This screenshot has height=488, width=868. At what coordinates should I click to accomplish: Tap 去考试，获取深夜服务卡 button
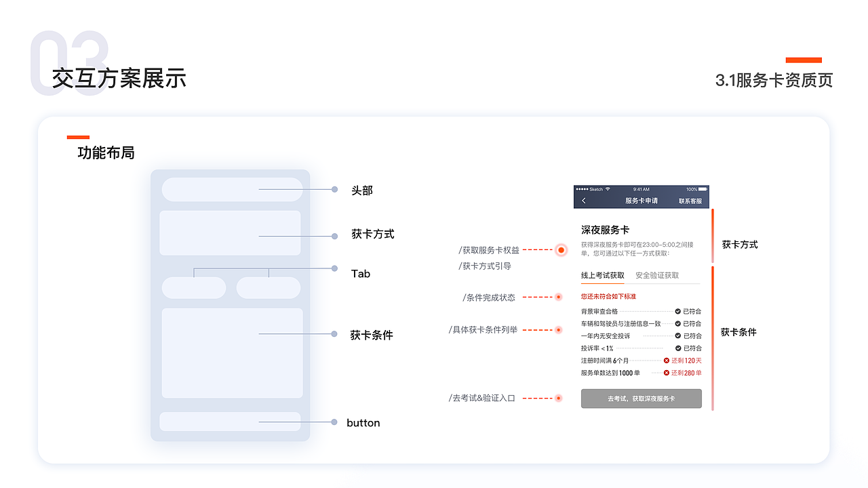pyautogui.click(x=642, y=399)
